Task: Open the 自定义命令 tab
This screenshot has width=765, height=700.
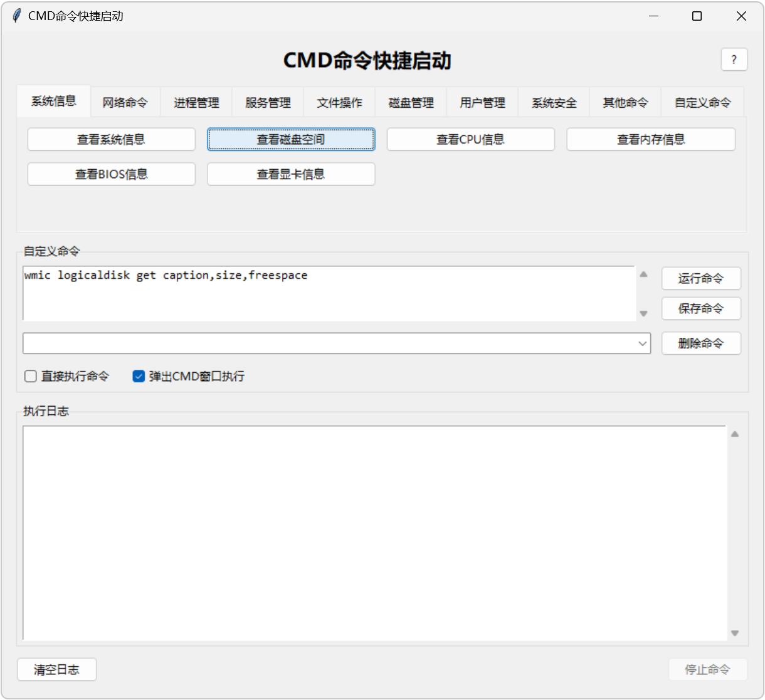Action: [703, 103]
